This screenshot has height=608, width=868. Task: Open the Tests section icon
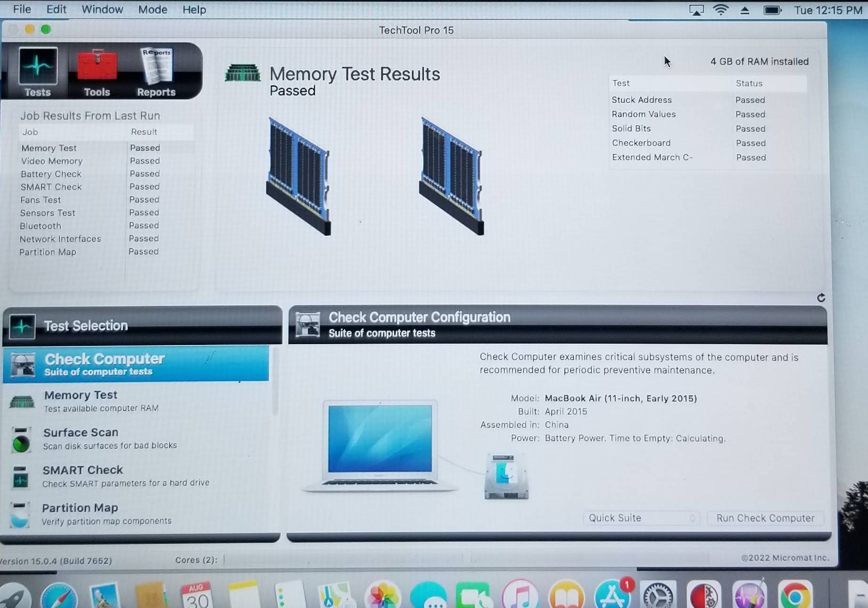(38, 72)
